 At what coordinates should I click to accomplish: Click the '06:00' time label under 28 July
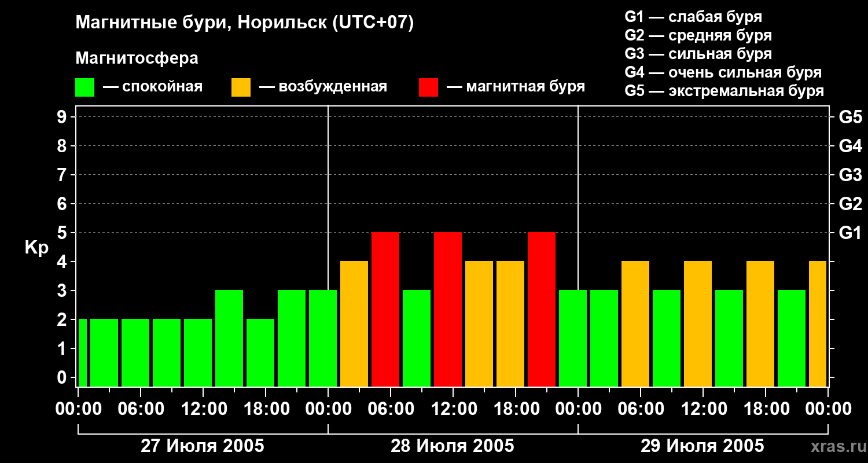pos(390,409)
